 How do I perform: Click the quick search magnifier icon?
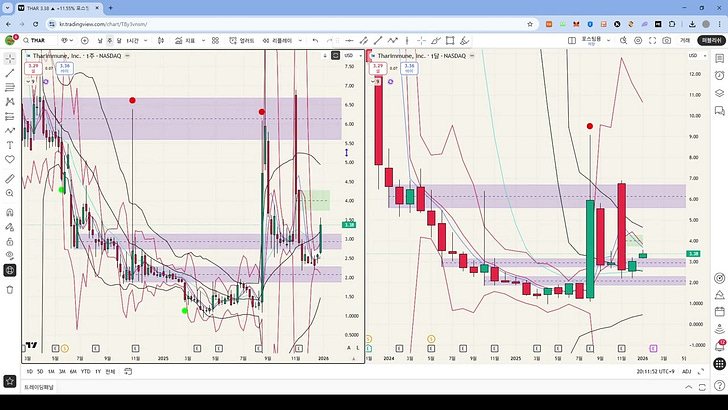[623, 40]
